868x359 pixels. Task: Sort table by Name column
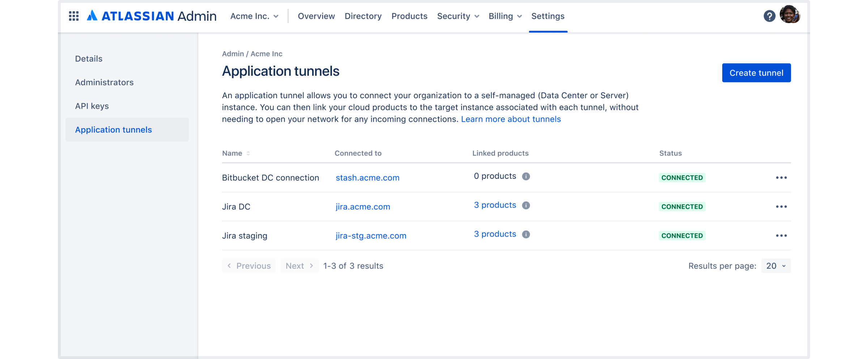coord(236,153)
